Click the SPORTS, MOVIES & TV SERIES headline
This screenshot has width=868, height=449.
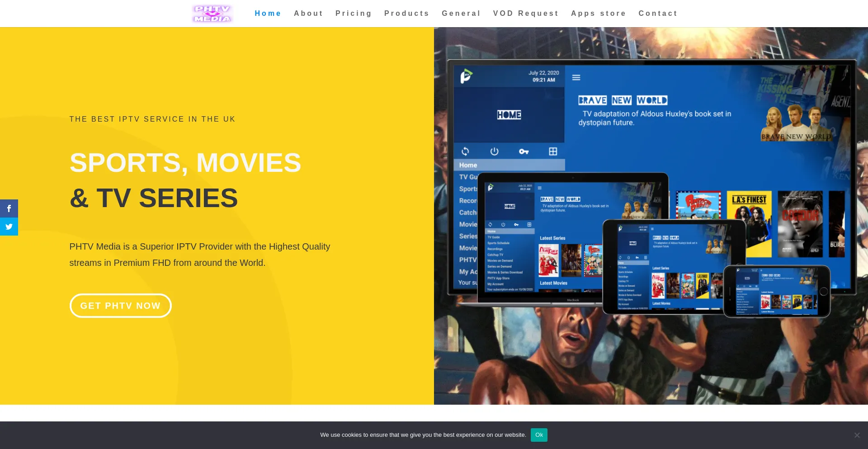(185, 180)
